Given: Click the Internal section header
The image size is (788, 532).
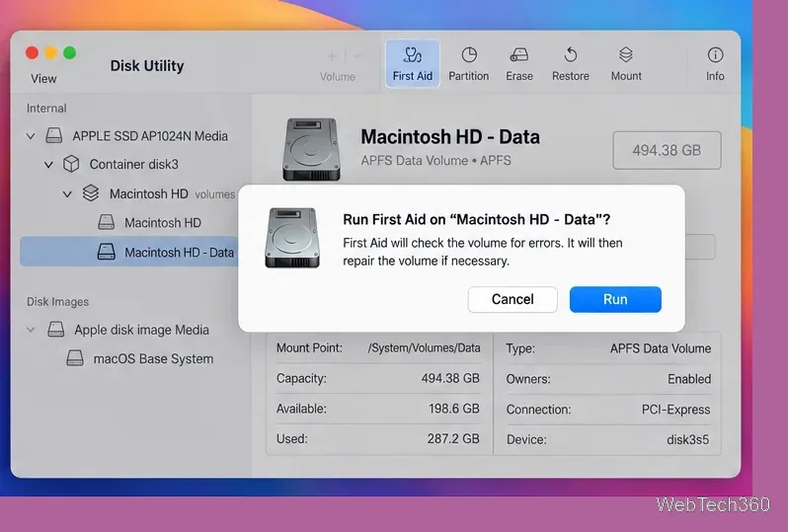Looking at the screenshot, I should tap(46, 108).
